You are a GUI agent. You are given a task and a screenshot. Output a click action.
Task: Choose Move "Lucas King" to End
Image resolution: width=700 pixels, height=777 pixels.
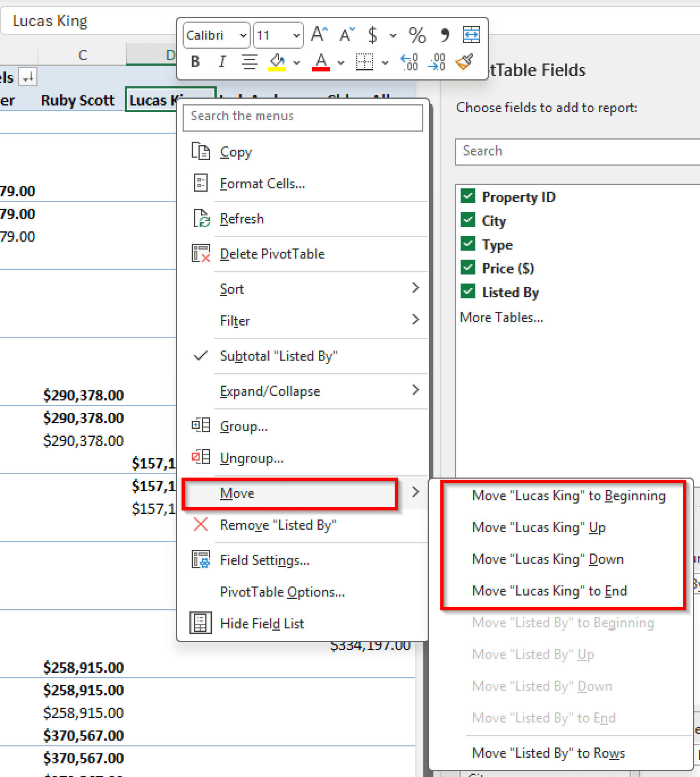coord(549,591)
